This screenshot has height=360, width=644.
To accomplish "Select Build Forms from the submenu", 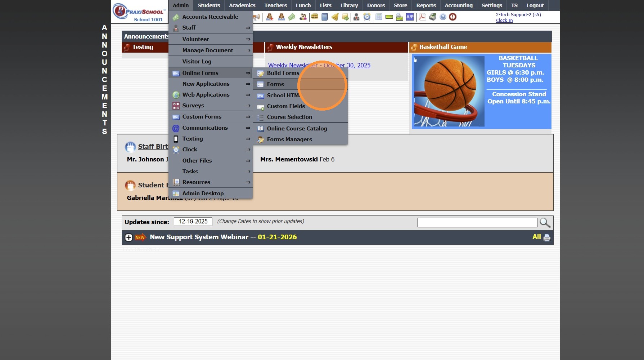I will tap(283, 73).
